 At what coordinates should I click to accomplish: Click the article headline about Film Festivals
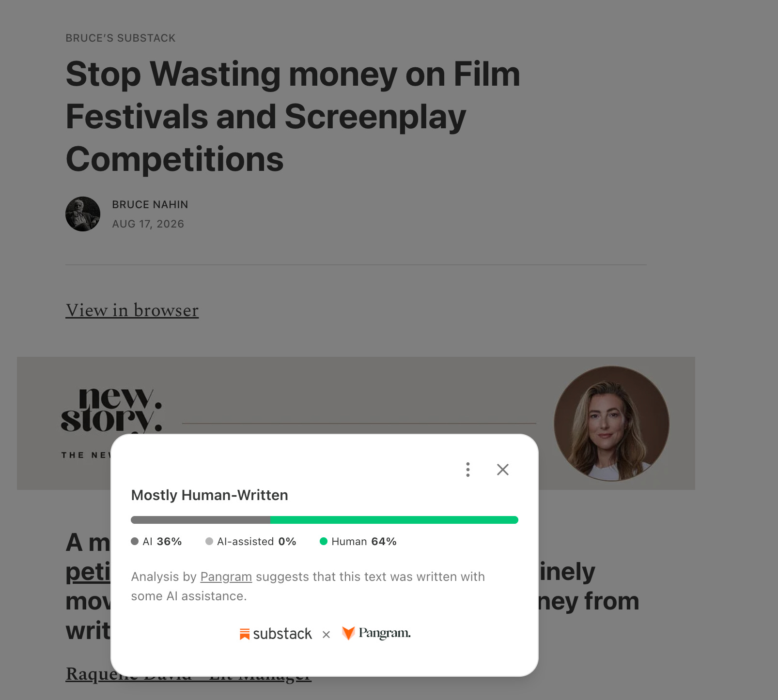pos(293,117)
